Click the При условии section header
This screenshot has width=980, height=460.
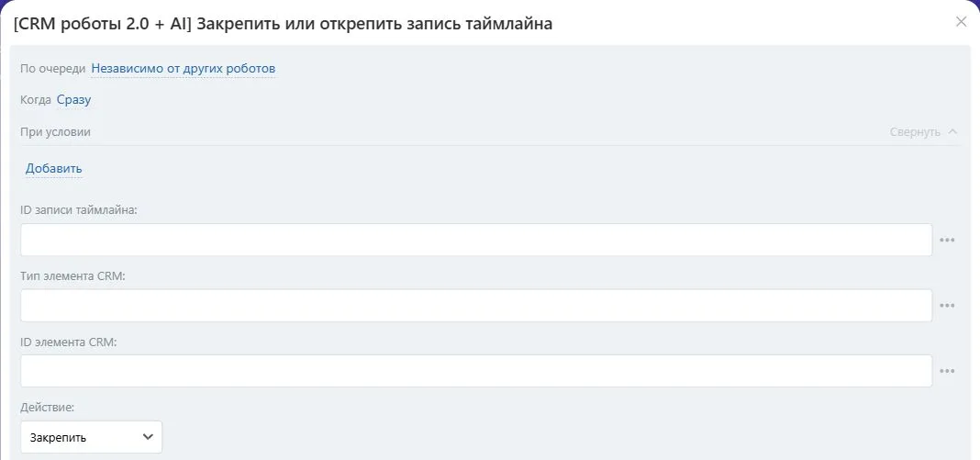pos(56,132)
